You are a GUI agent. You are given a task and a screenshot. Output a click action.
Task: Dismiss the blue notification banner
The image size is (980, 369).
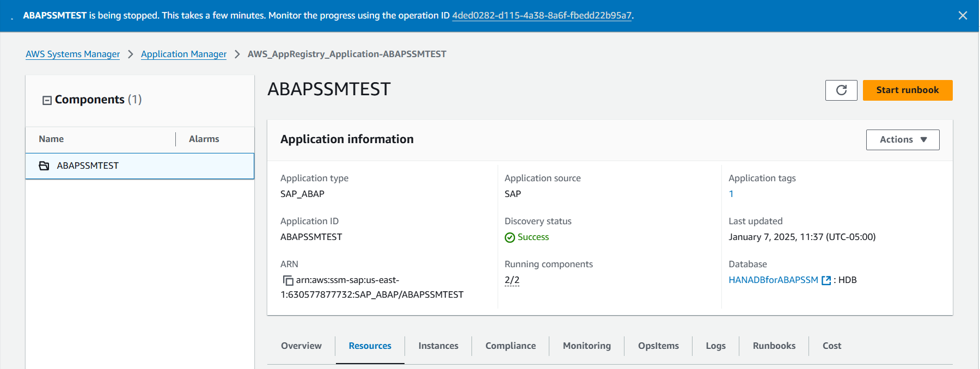pos(963,16)
